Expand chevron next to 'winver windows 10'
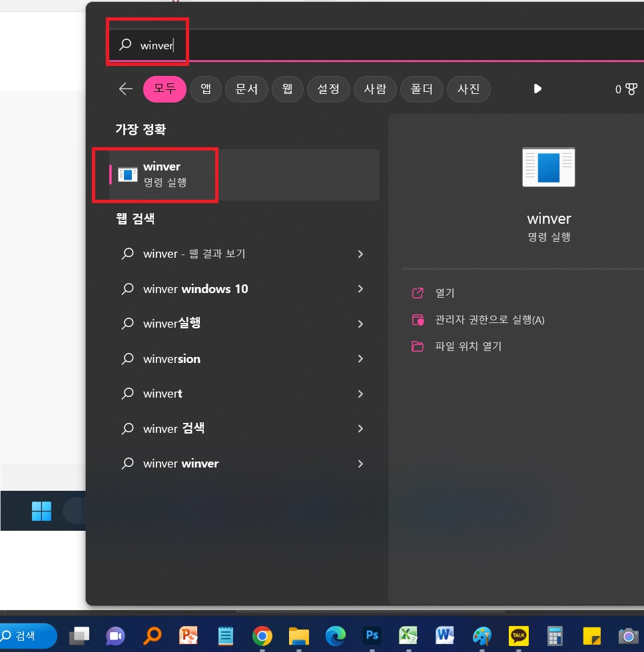644x652 pixels. click(360, 288)
